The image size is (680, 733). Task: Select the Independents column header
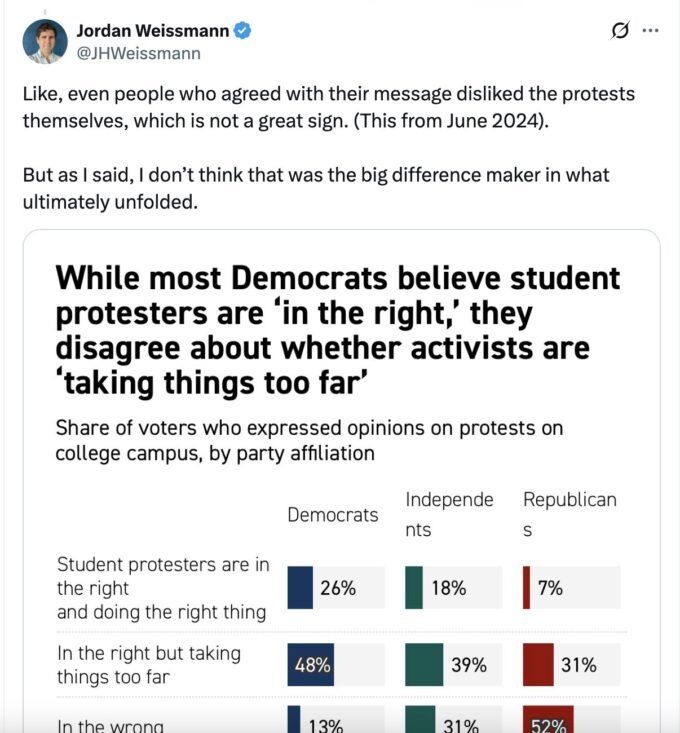coord(449,514)
